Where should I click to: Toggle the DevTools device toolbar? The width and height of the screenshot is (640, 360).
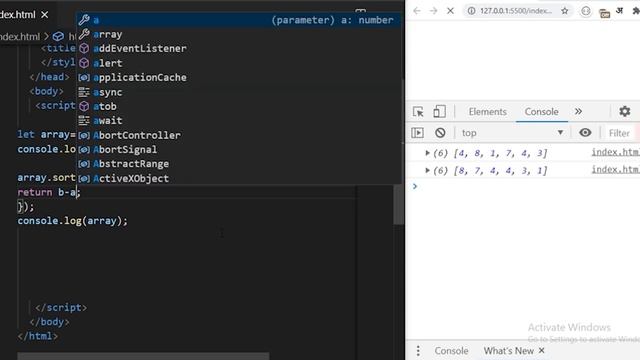(x=439, y=111)
